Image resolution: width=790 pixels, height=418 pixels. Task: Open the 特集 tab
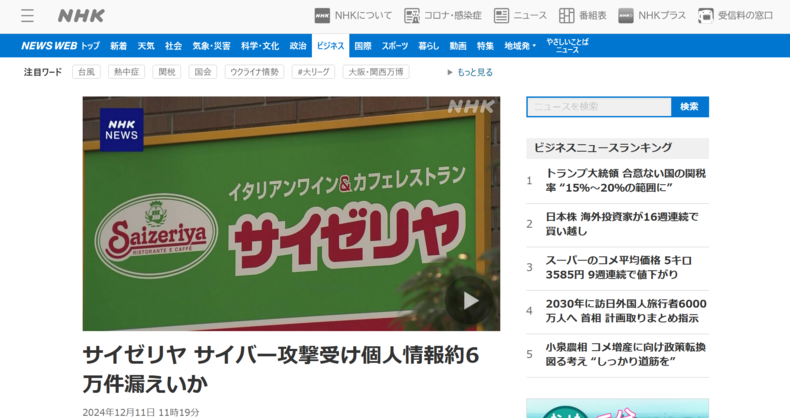(x=486, y=46)
